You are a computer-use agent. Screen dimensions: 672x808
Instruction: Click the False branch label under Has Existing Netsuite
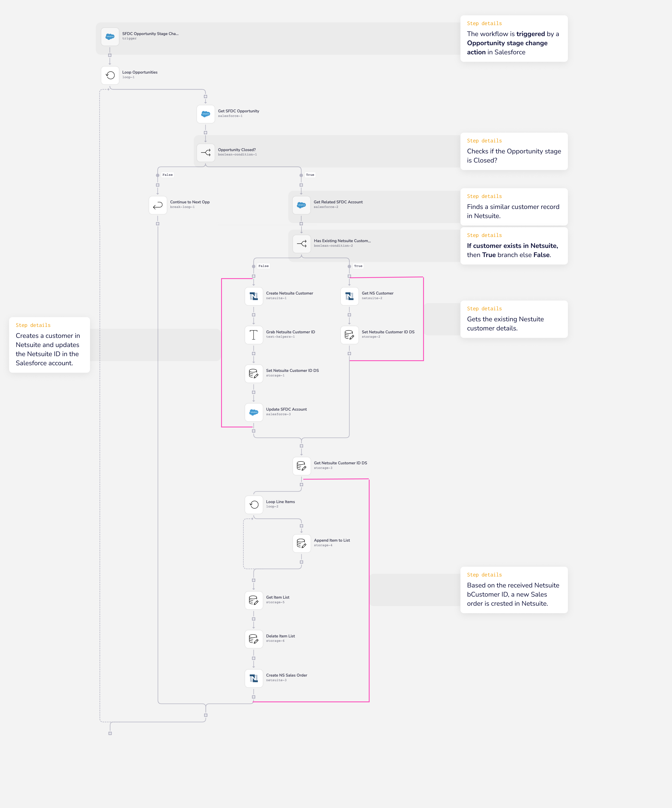click(x=263, y=266)
